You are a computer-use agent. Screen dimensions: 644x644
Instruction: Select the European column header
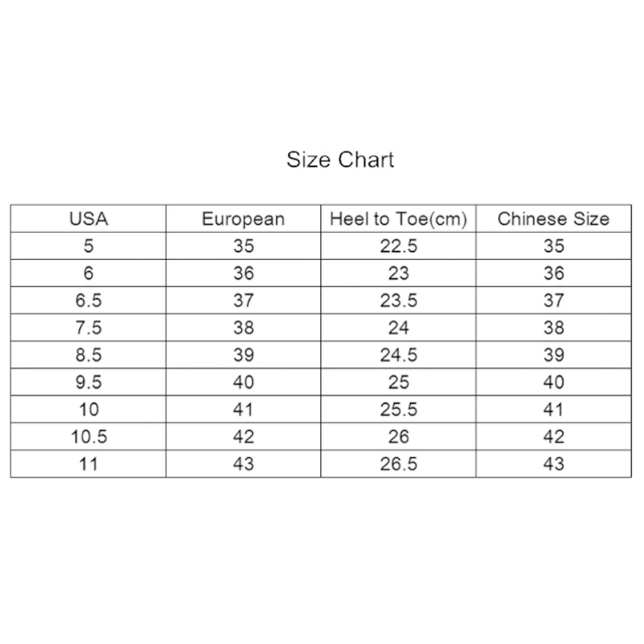(243, 219)
